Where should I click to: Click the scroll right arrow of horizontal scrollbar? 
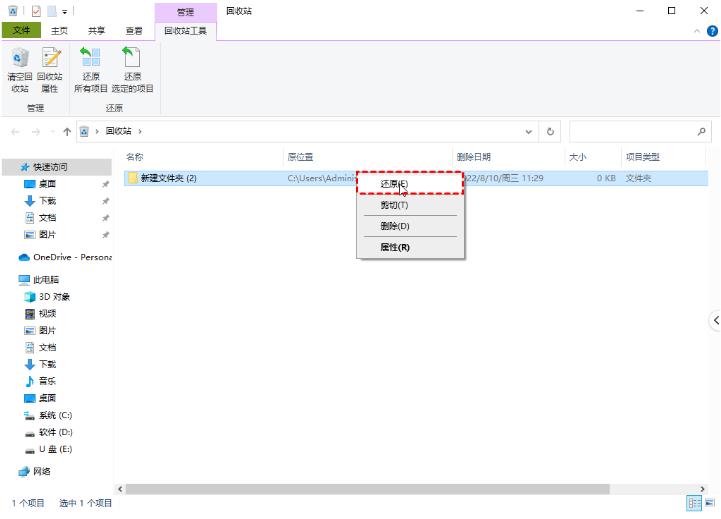702,489
